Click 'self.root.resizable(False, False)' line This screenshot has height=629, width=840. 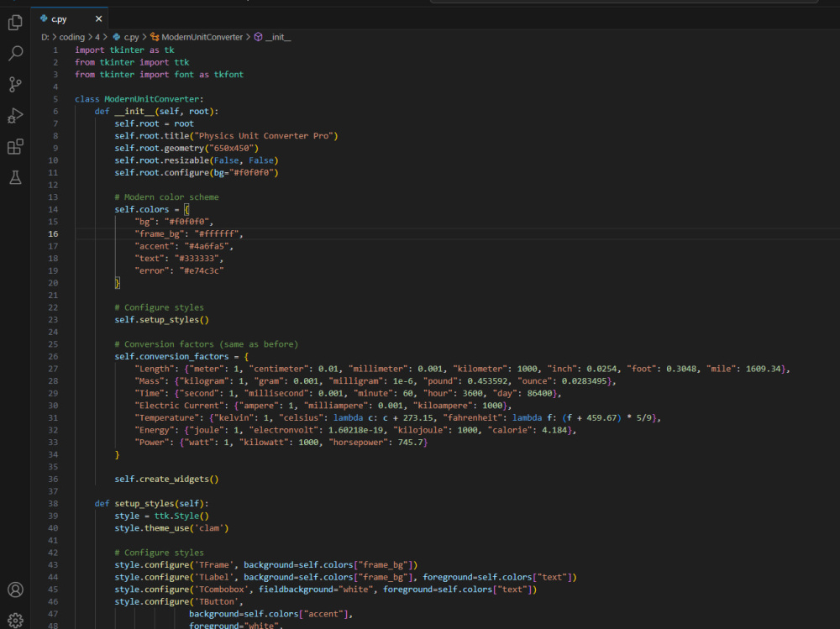click(x=197, y=160)
